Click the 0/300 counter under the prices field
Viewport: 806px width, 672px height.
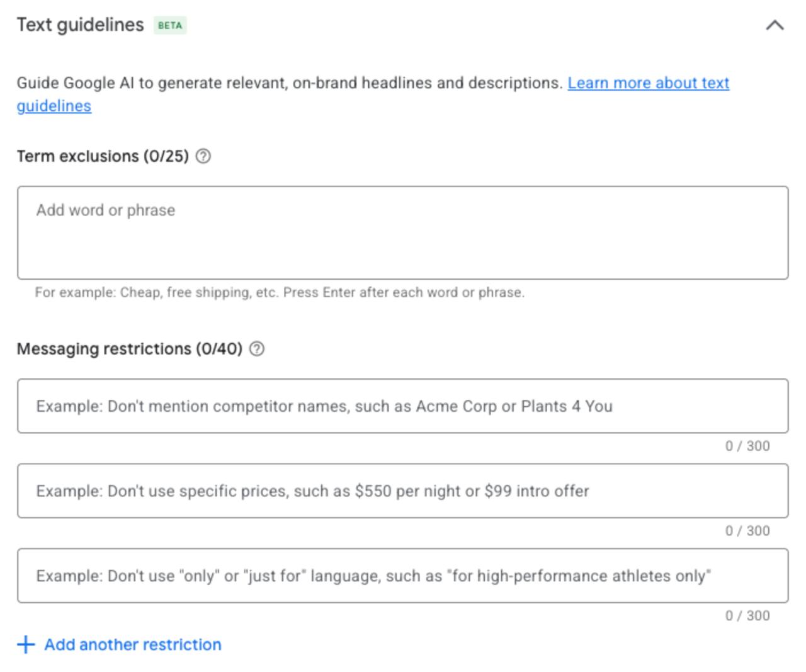point(747,531)
